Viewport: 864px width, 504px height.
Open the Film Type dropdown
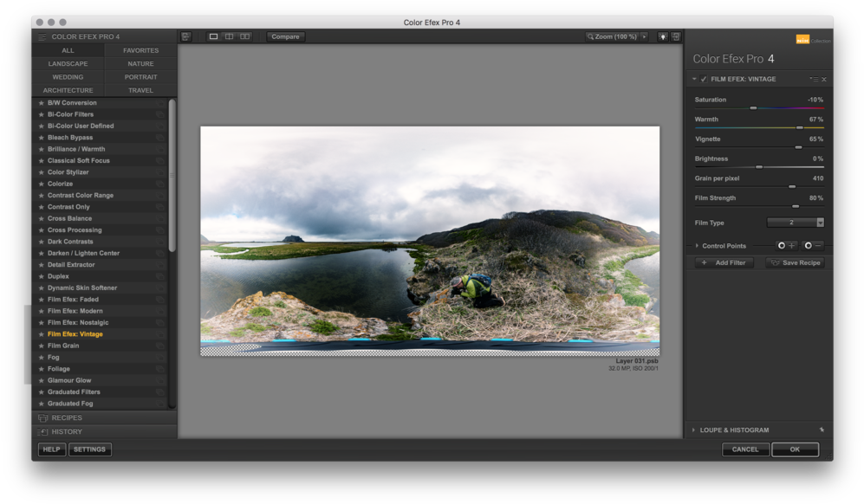(x=820, y=223)
